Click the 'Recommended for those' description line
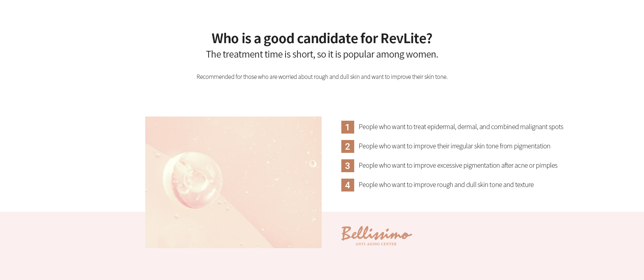 (x=322, y=77)
